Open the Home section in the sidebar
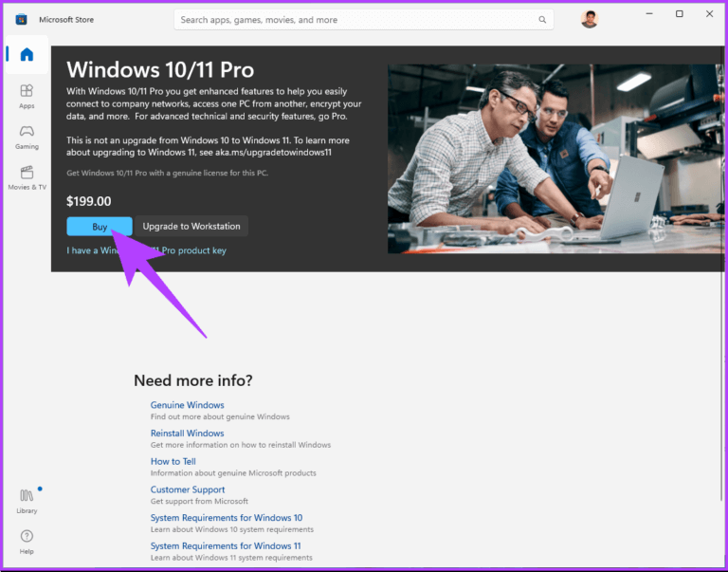 point(27,54)
